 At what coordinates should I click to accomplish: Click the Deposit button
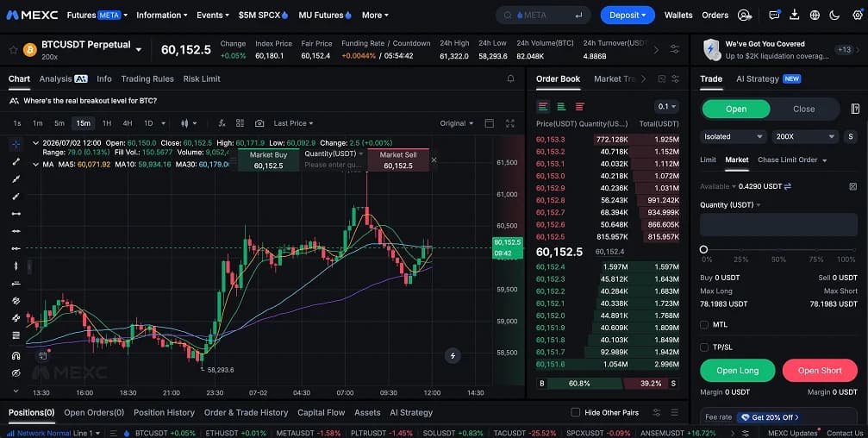tap(628, 15)
